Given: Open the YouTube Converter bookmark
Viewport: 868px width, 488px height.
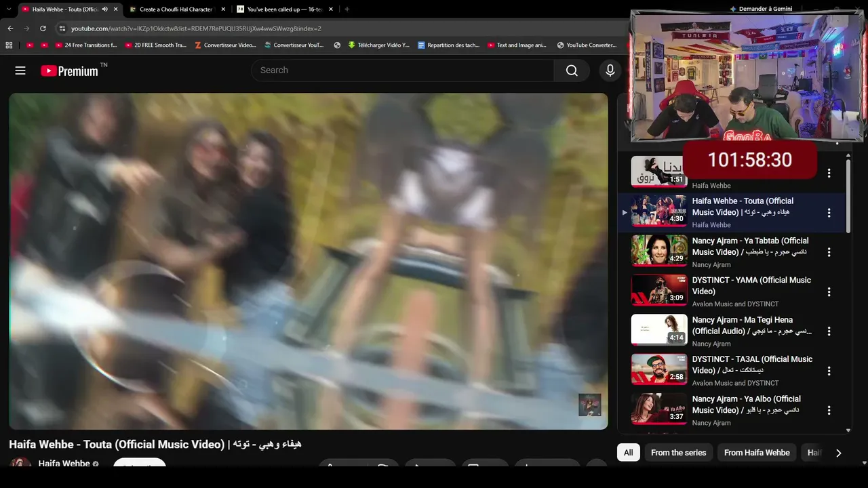Looking at the screenshot, I should pyautogui.click(x=587, y=45).
